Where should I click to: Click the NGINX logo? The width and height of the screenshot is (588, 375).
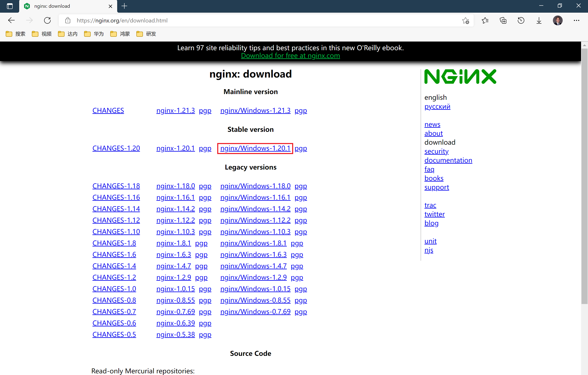click(x=460, y=76)
